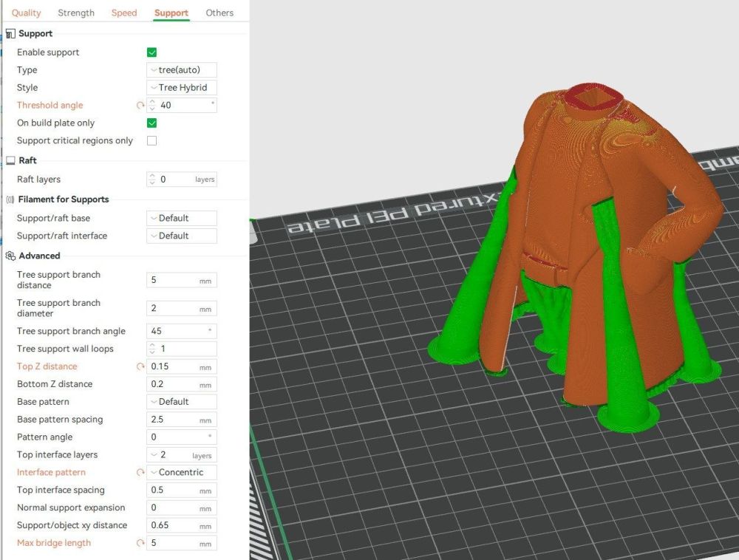Screen dimensions: 739x560
Task: Edit the Base pattern spacing value
Action: [x=182, y=419]
